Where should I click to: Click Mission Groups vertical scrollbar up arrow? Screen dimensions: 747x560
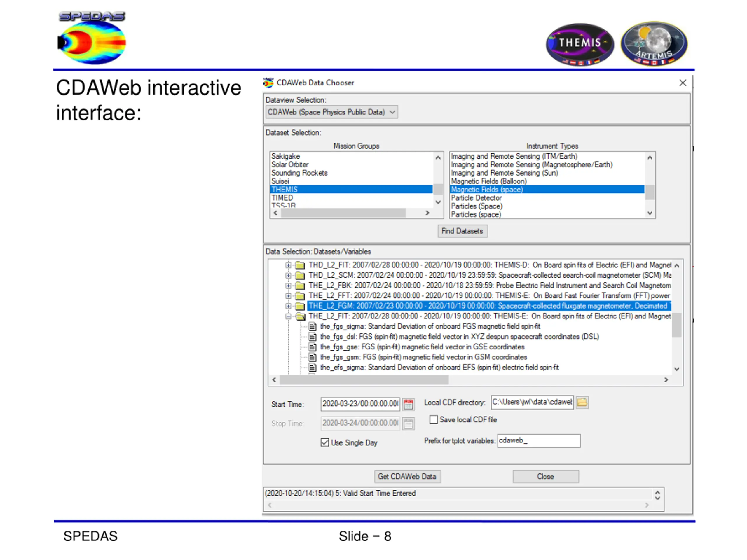[438, 157]
